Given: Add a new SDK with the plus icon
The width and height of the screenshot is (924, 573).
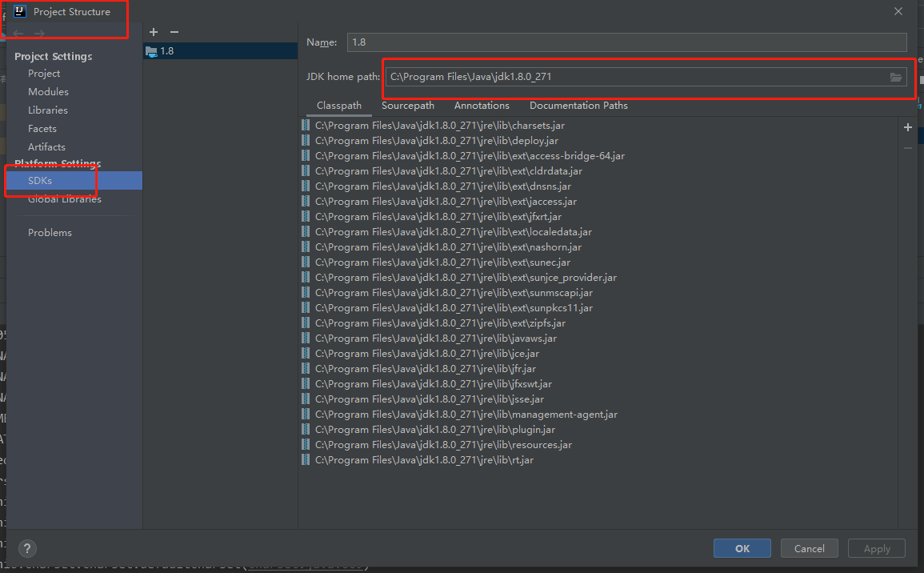Looking at the screenshot, I should pyautogui.click(x=153, y=32).
